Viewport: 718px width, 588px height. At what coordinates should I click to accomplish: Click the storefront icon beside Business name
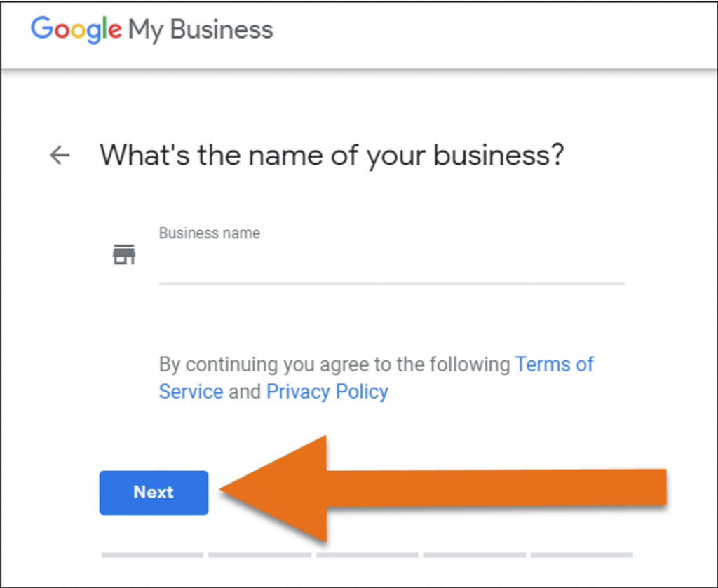(x=124, y=254)
